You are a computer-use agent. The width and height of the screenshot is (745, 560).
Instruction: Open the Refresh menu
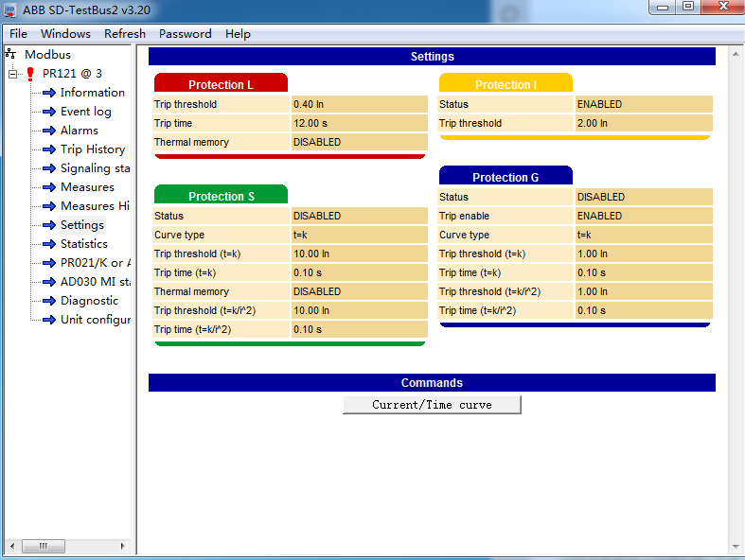[125, 34]
